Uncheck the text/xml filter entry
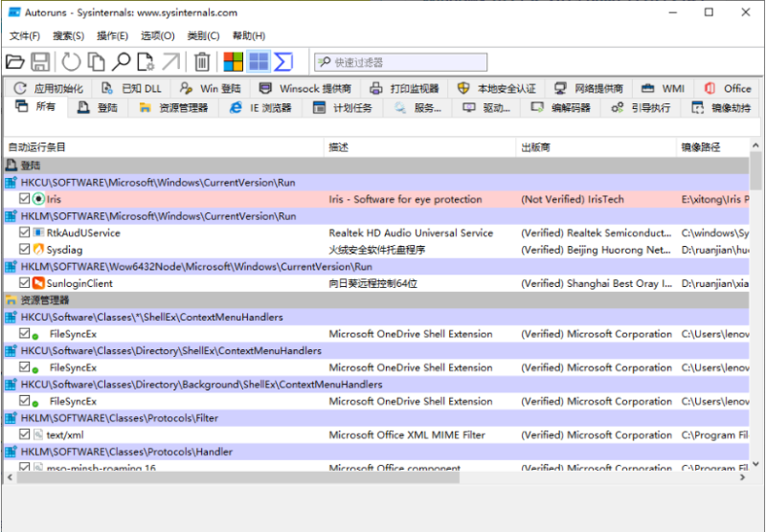 point(25,433)
